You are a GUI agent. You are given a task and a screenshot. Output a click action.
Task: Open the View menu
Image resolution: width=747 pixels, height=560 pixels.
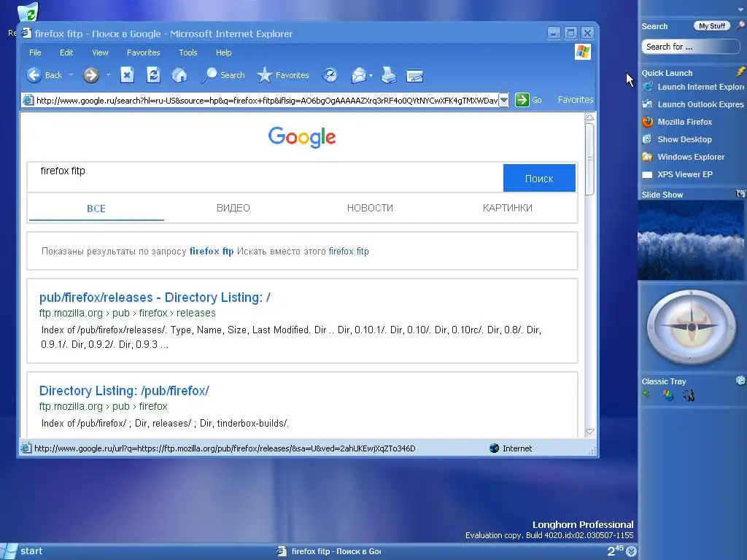[x=100, y=52]
